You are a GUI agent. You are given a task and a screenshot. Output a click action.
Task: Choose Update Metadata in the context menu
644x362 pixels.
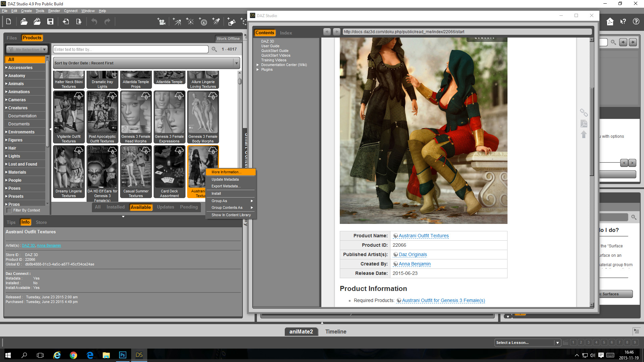click(231, 180)
